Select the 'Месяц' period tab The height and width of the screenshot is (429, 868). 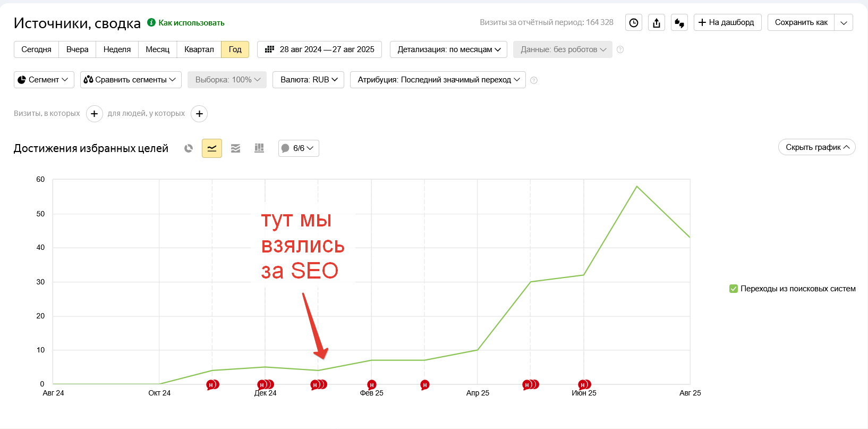click(157, 49)
